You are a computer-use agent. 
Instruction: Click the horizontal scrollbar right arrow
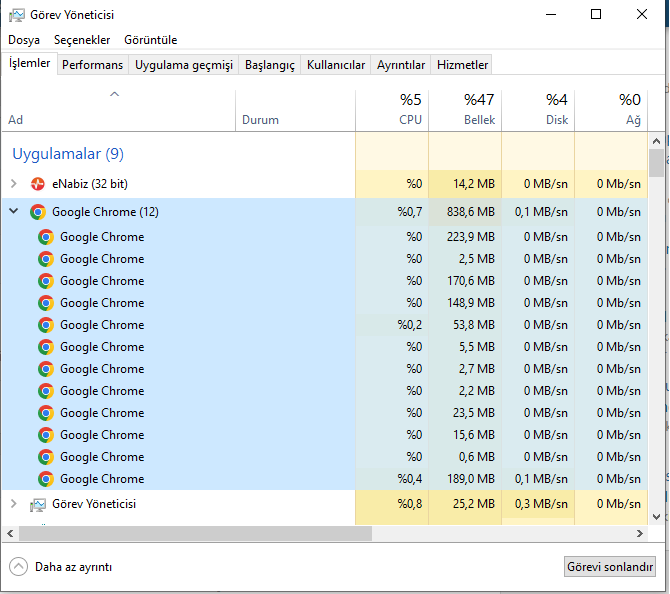pyautogui.click(x=641, y=534)
